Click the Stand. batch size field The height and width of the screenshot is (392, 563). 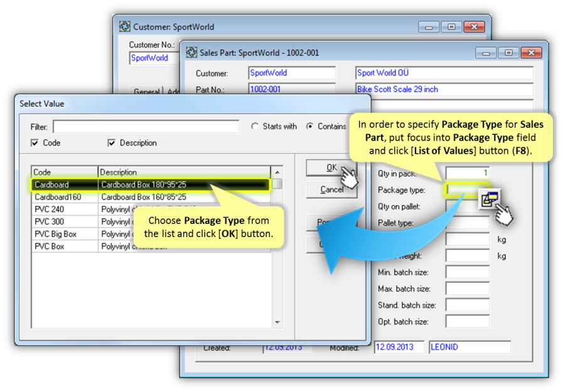[x=467, y=305]
